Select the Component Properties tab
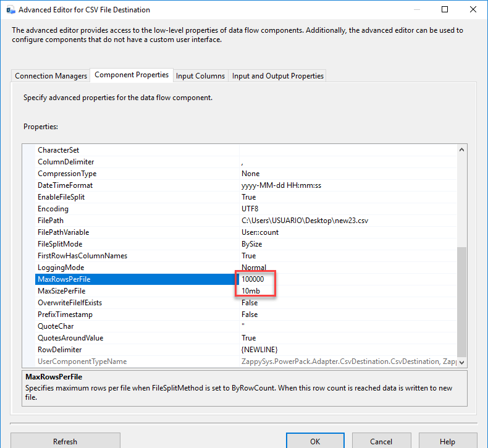This screenshot has height=448, width=488. point(132,75)
